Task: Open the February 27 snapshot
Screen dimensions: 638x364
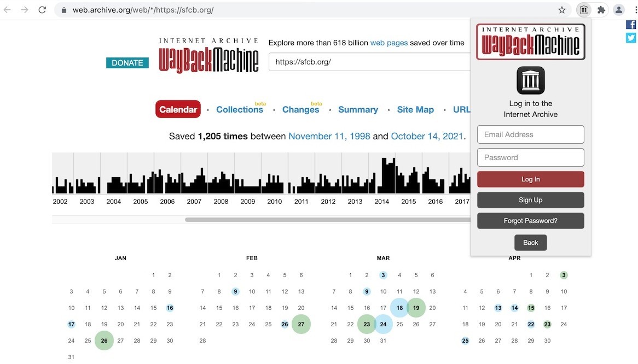Action: pyautogui.click(x=301, y=324)
